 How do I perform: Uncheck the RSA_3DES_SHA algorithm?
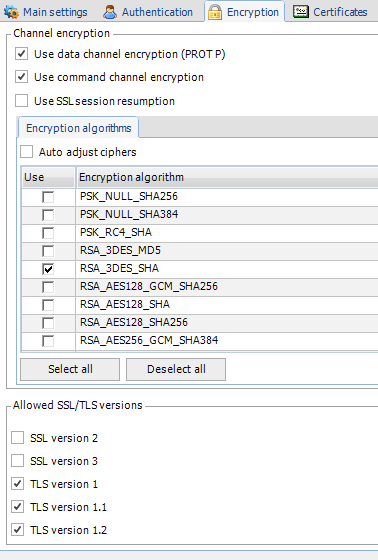(x=48, y=269)
